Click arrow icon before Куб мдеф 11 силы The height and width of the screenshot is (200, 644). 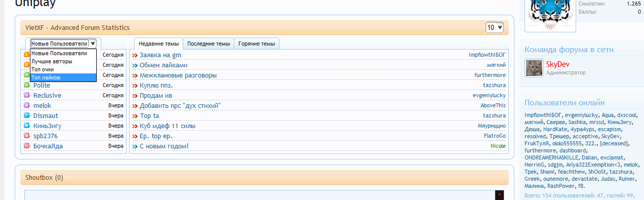(135, 126)
